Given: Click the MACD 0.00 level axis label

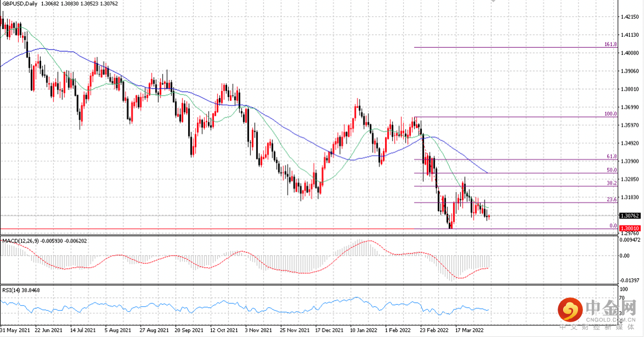Looking at the screenshot, I should tap(624, 256).
